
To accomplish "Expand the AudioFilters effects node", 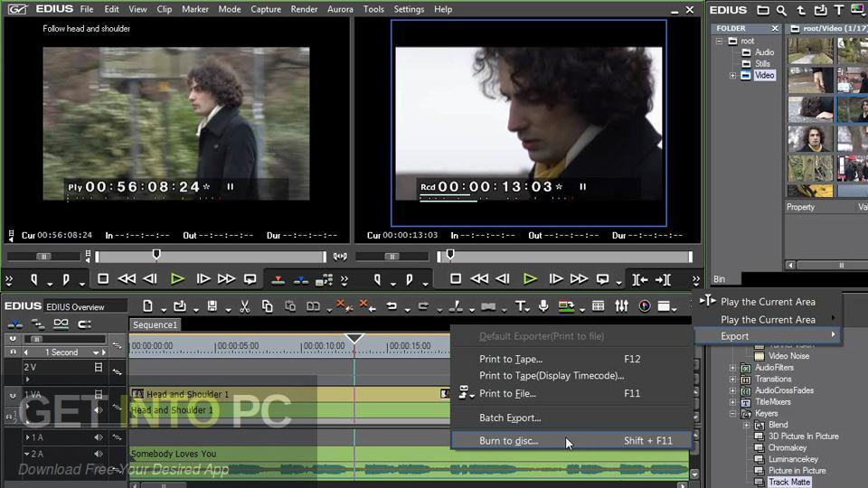I will pyautogui.click(x=733, y=368).
